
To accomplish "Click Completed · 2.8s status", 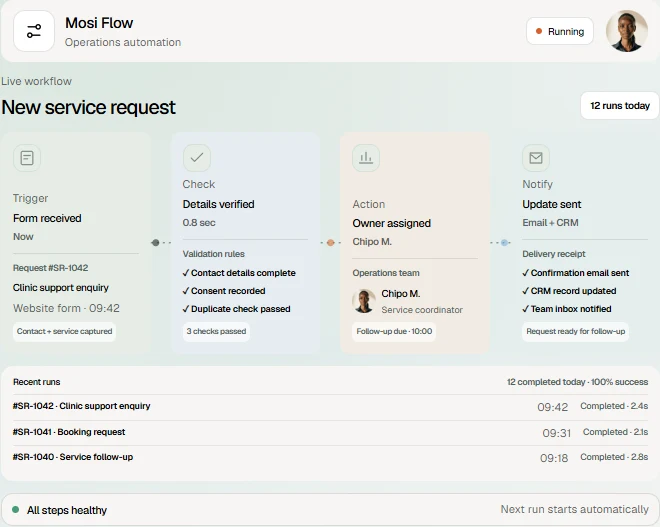I will pos(614,457).
